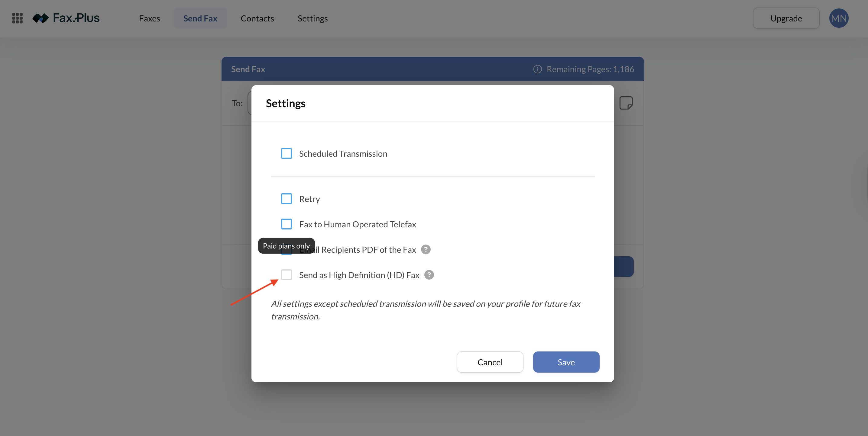
Task: Click the Remaining Pages info icon
Action: point(537,69)
